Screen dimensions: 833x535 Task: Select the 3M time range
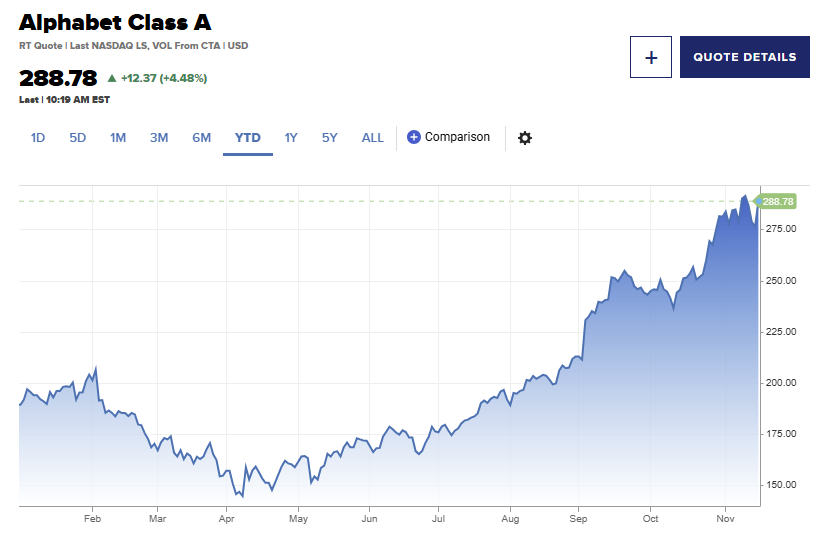[x=159, y=138]
